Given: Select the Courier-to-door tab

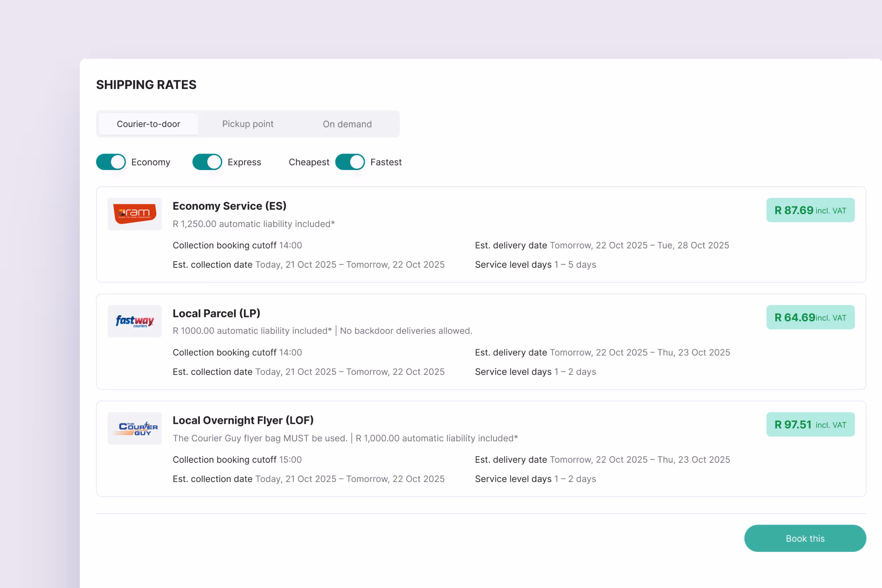Looking at the screenshot, I should tap(148, 124).
